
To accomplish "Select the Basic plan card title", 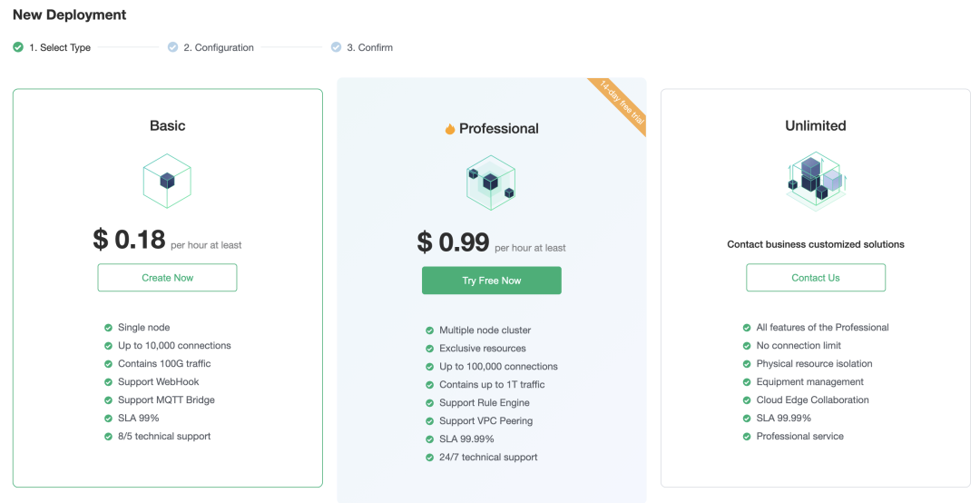I will click(x=168, y=126).
